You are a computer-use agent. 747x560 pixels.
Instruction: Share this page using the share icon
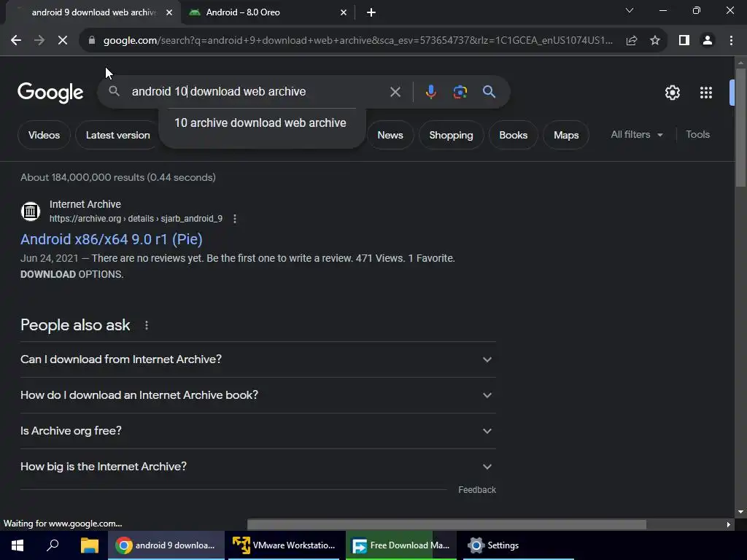632,41
